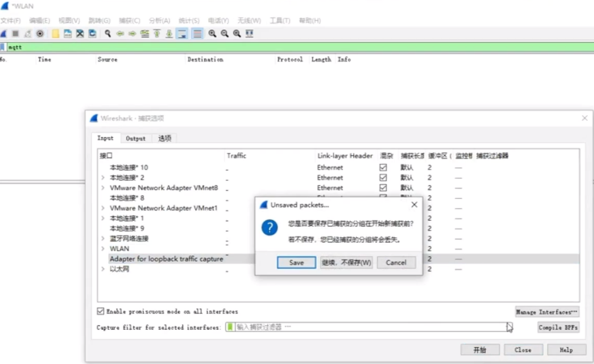The height and width of the screenshot is (364, 594).
Task: Click the display filter bookmark icon
Action: coord(3,47)
